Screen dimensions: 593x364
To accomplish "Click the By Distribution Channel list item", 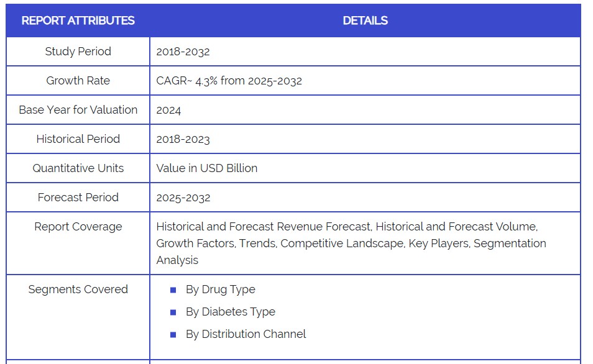I will point(246,334).
